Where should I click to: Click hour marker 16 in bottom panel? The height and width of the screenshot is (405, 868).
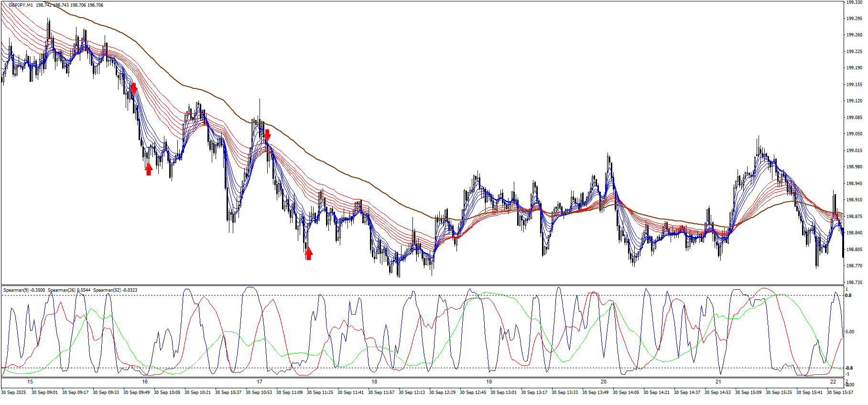pos(145,382)
